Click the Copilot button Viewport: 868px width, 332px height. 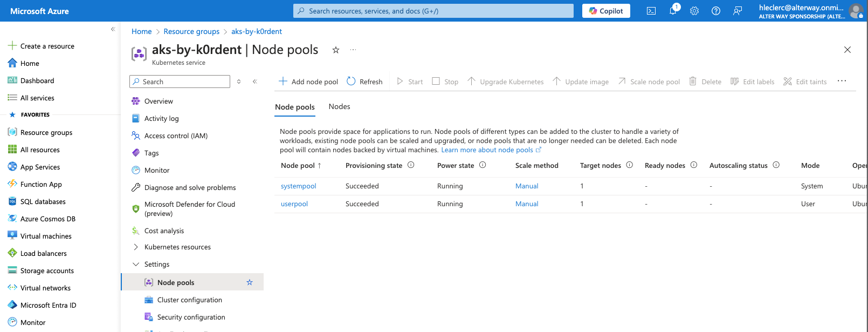point(606,11)
